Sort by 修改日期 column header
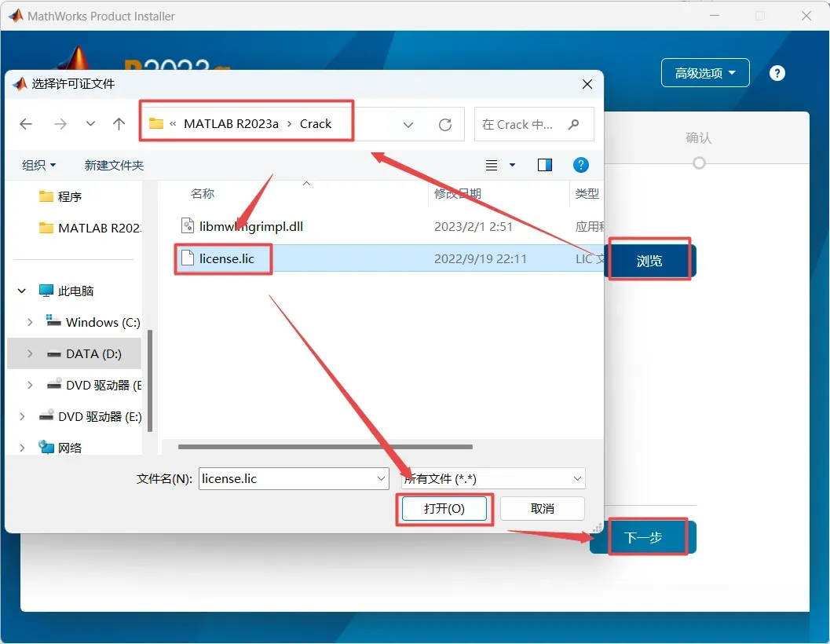 (457, 194)
